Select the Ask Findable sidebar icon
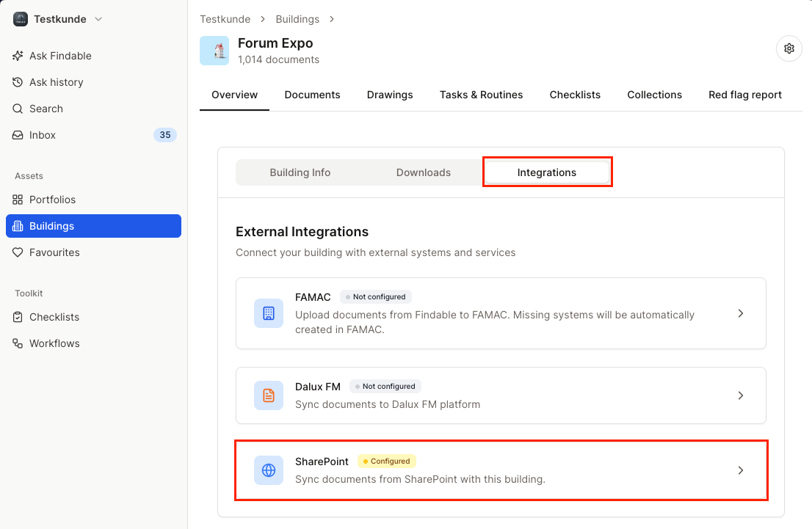The height and width of the screenshot is (529, 812). point(16,56)
